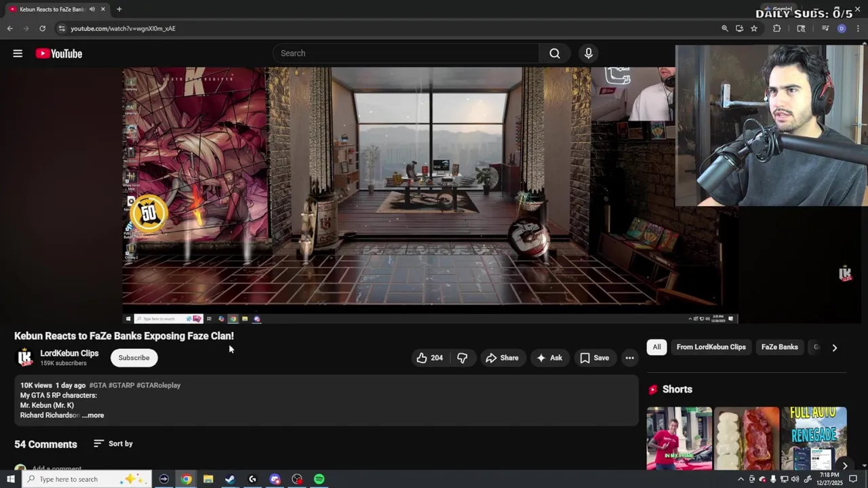
Task: Open the LordKebun Clips channel avatar
Action: (24, 357)
